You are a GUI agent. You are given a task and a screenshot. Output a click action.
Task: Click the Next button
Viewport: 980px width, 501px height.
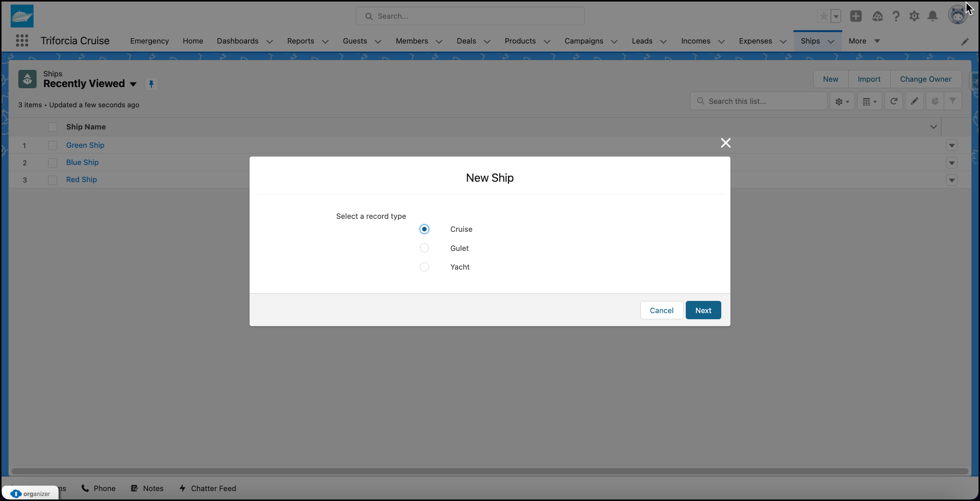click(x=703, y=310)
